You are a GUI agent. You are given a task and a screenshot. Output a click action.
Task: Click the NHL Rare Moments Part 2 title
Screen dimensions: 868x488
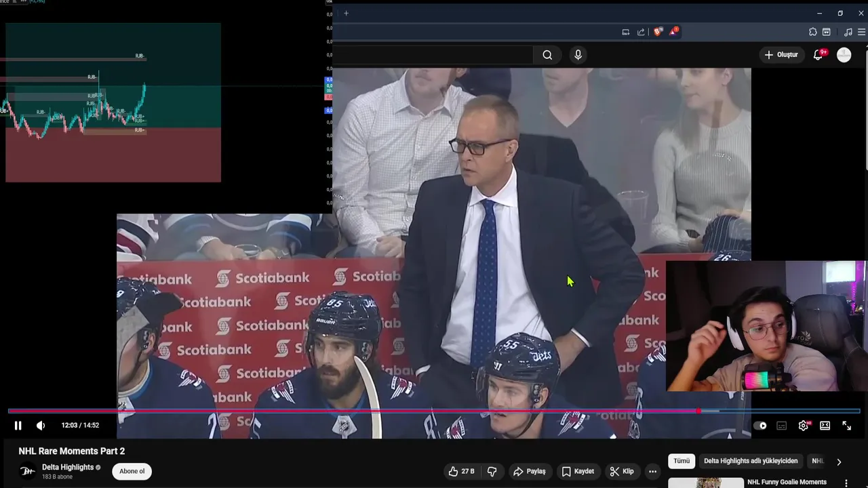72,451
